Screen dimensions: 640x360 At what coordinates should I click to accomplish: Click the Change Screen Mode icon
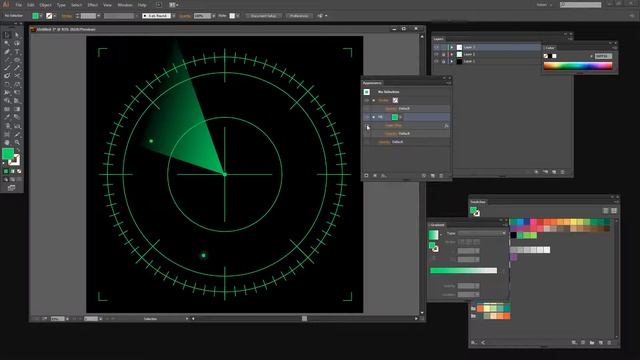(11, 188)
